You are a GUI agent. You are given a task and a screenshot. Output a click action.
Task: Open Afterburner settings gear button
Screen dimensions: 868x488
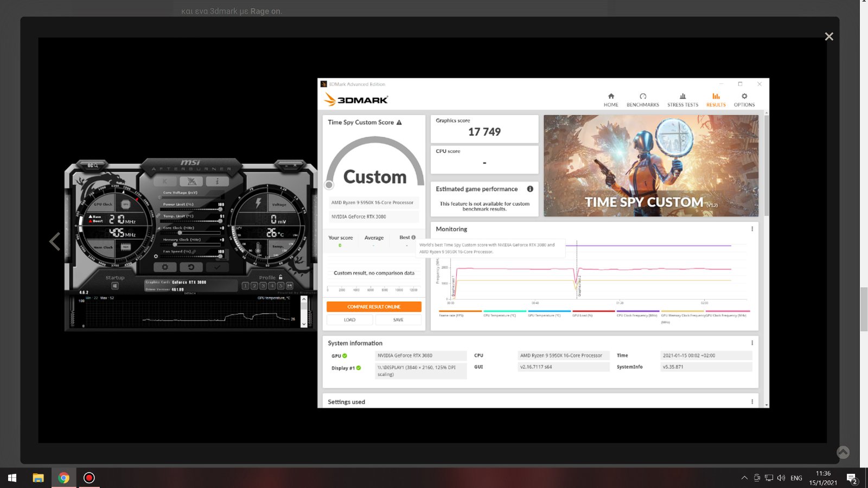[x=165, y=267]
